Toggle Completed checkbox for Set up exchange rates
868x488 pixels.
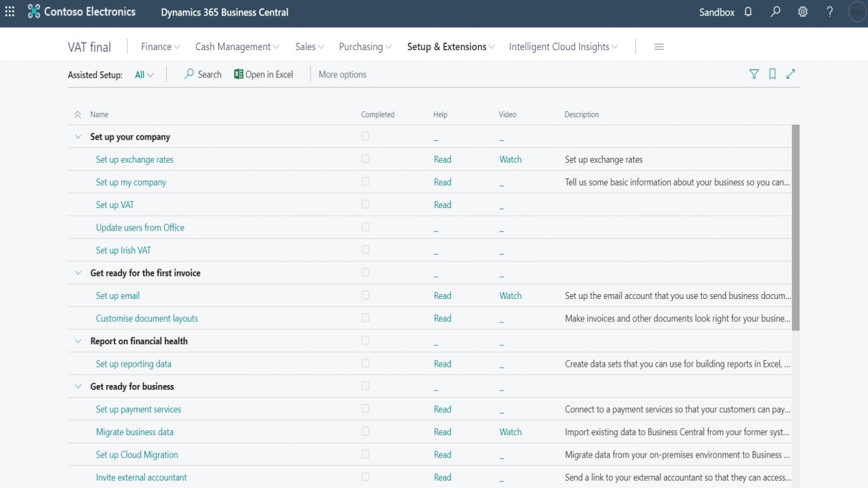pos(366,159)
